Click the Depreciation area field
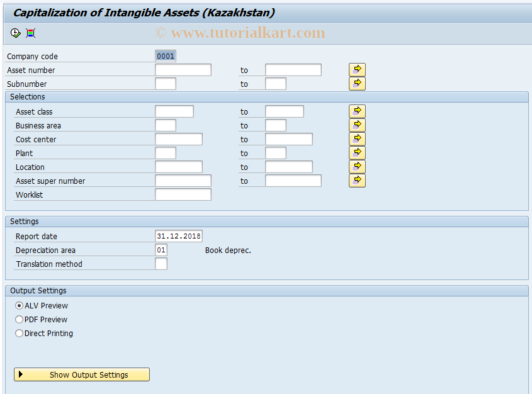Viewport: 532px width, 394px height. (x=161, y=250)
